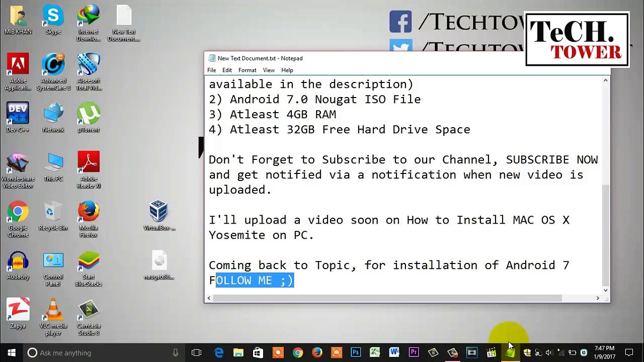Click the volume speaker tray icon
This screenshot has height=362, width=644.
[x=549, y=353]
